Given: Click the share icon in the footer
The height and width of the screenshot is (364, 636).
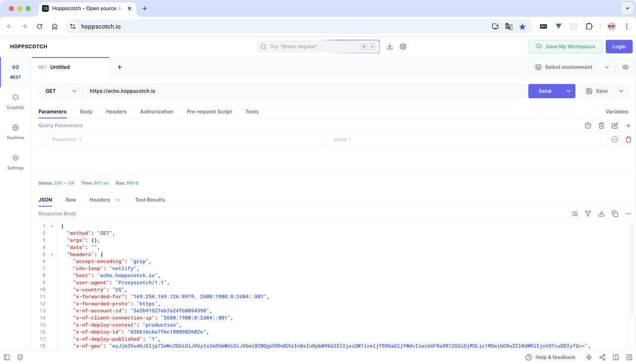Looking at the screenshot, I should coord(602,357).
